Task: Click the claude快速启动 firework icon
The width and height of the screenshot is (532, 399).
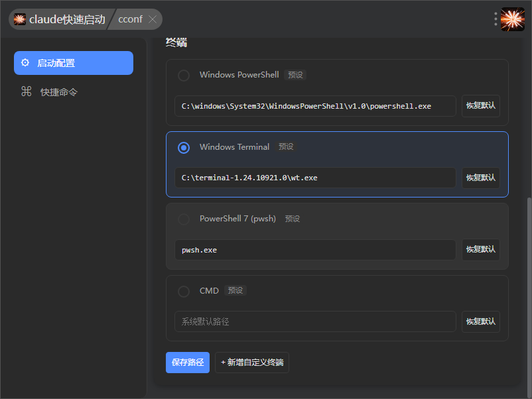Action: click(20, 19)
